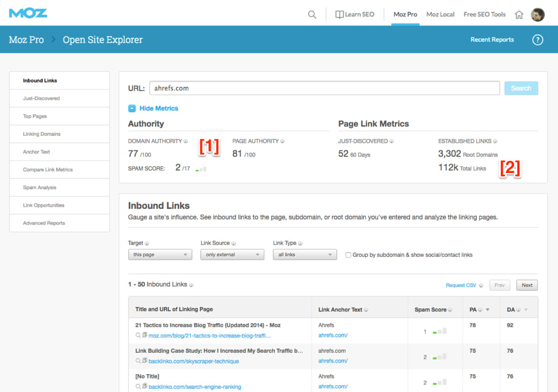Open the Moz Pro tab
558x392 pixels.
tap(405, 15)
